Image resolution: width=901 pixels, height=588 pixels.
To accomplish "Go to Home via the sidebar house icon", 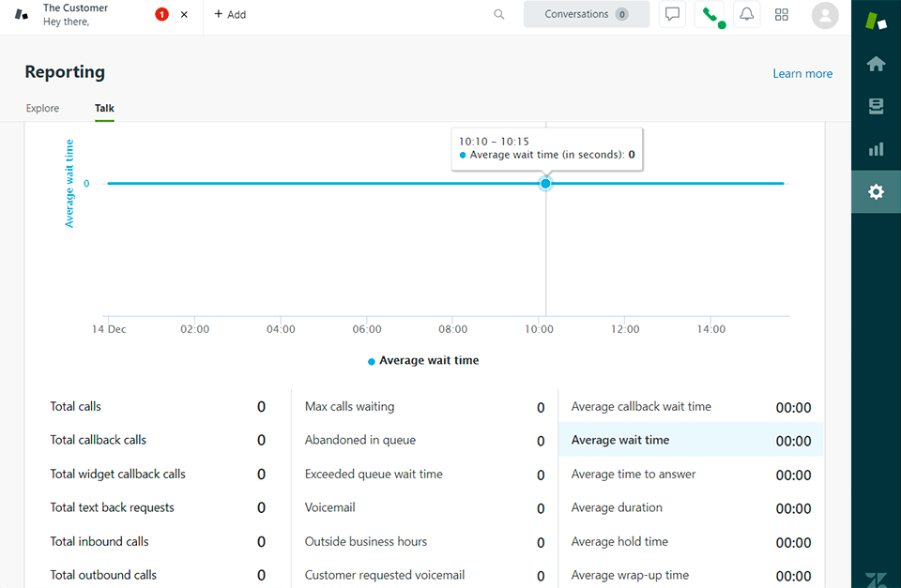I will tap(875, 64).
